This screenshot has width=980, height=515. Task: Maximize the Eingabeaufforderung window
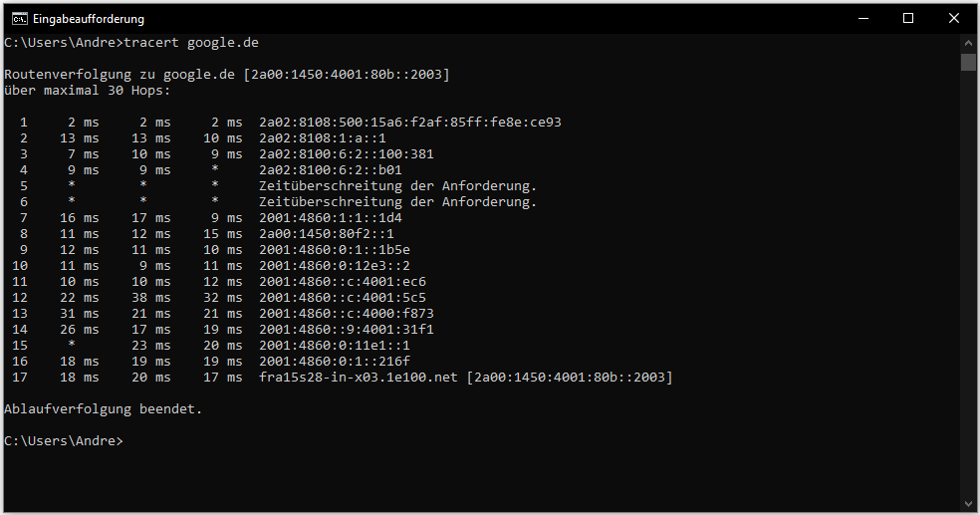pyautogui.click(x=907, y=18)
